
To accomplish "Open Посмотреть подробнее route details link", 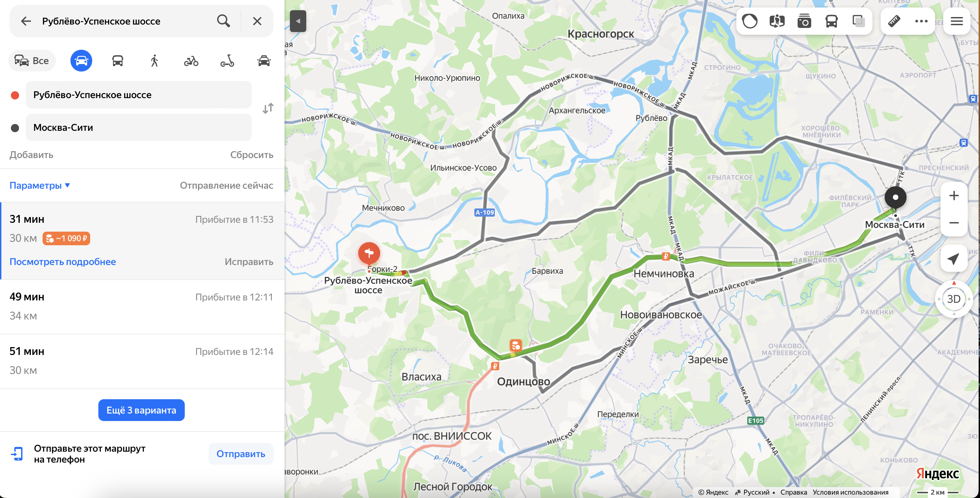I will (x=63, y=262).
